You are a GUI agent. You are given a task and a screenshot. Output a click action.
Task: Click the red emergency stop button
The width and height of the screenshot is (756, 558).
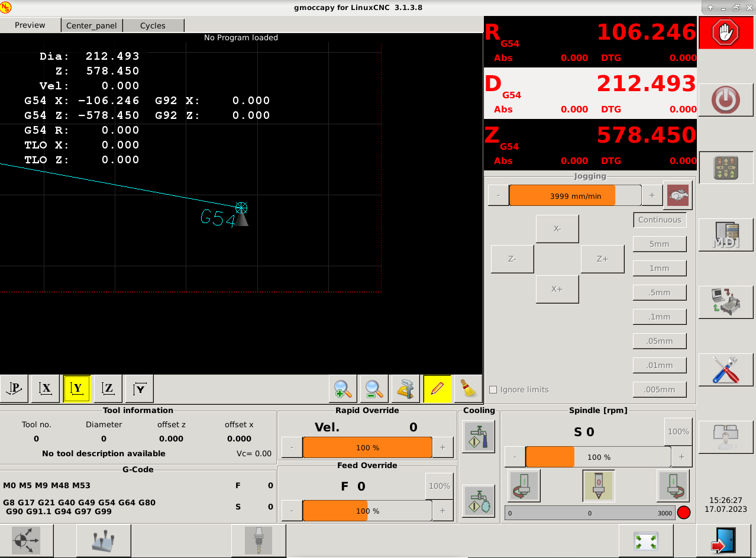coord(726,33)
